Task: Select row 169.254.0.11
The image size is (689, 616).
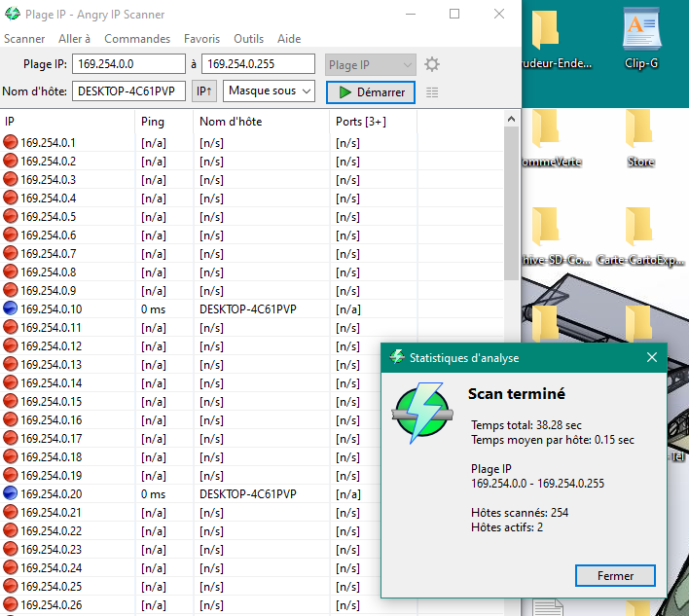Action: [251, 327]
